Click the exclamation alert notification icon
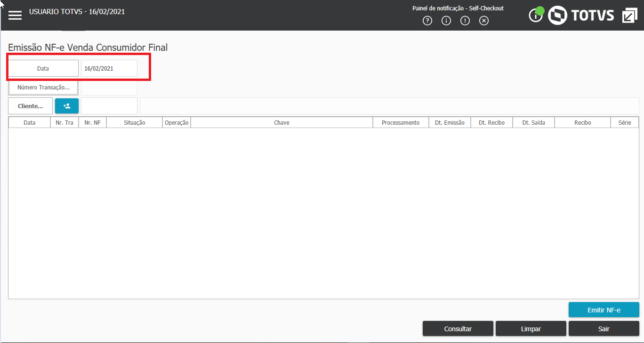 pyautogui.click(x=465, y=21)
